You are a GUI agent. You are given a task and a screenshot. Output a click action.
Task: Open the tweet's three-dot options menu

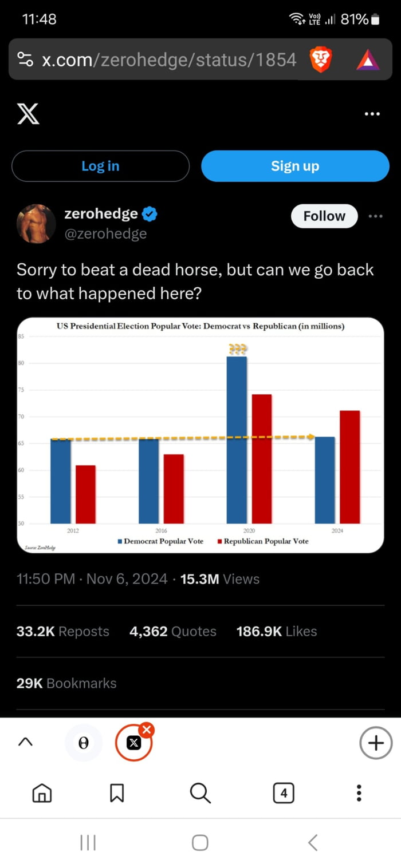375,216
